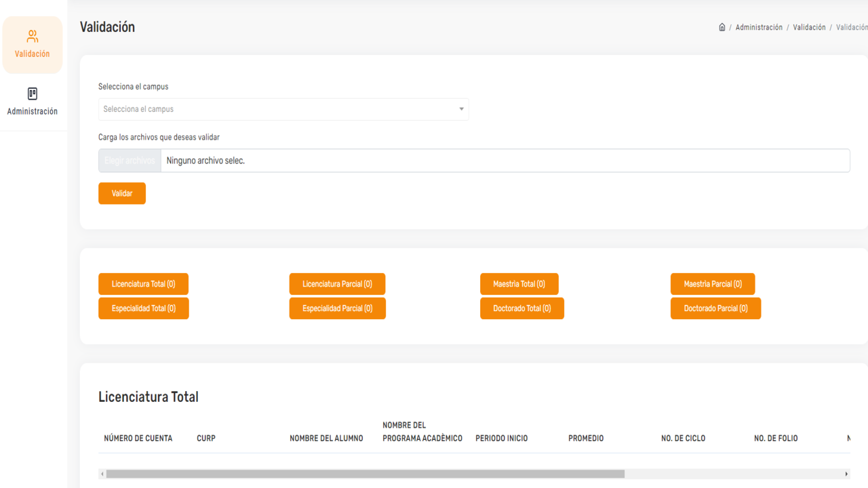Show the Maestría Total (0) results
The image size is (868, 488).
(519, 284)
